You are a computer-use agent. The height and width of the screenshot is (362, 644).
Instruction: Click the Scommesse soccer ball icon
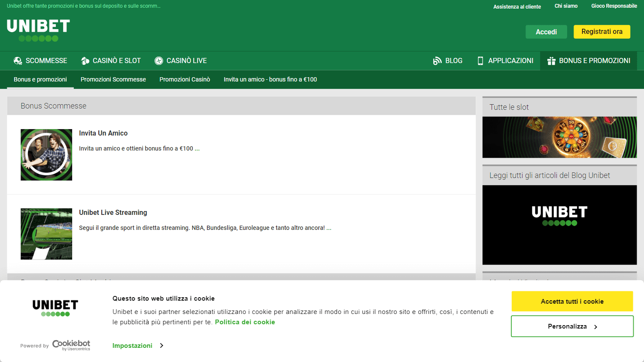[18, 61]
